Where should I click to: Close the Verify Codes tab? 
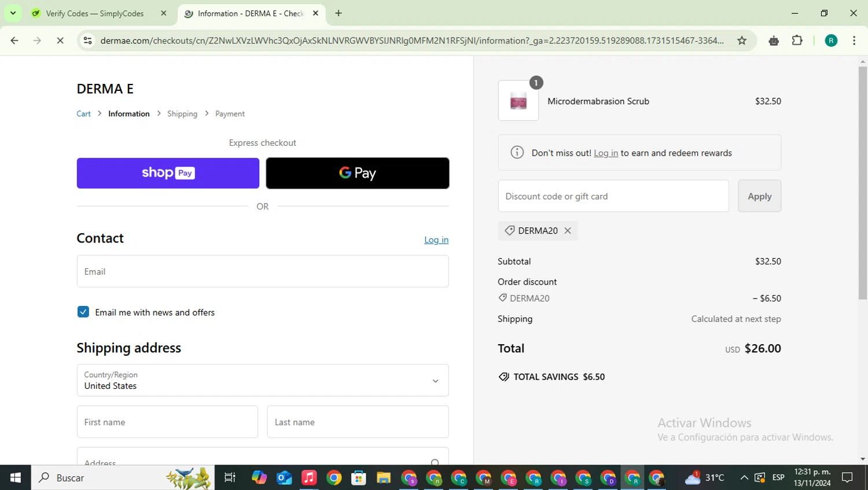pos(164,13)
